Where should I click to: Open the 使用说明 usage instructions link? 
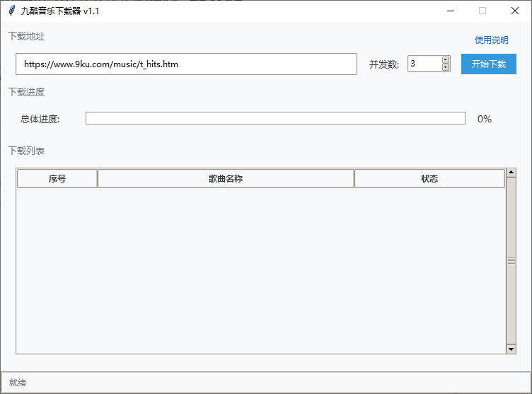coord(491,40)
